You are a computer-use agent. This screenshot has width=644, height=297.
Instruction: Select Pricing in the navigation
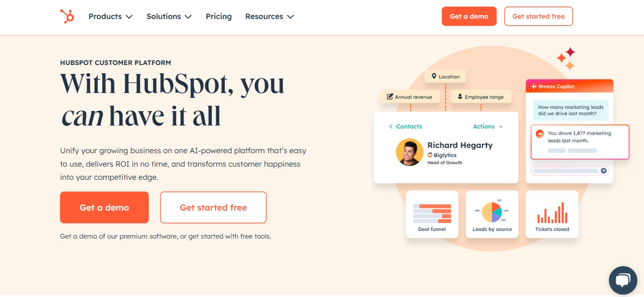point(218,16)
